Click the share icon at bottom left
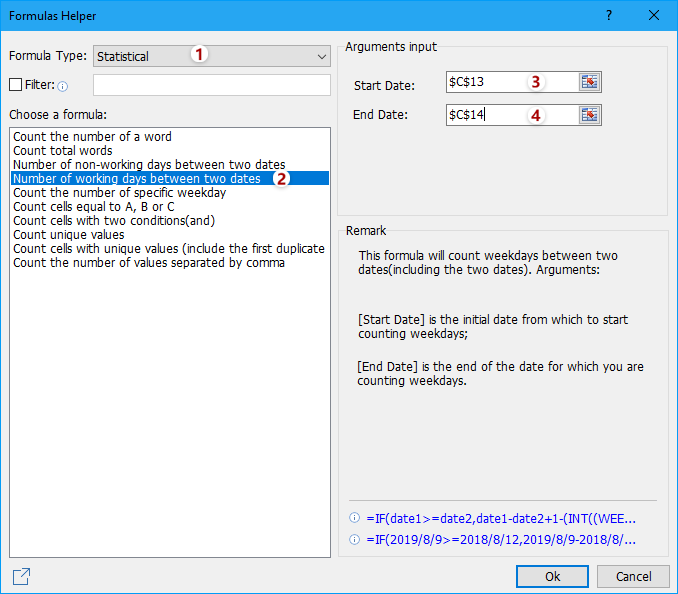The height and width of the screenshot is (594, 678). [21, 576]
